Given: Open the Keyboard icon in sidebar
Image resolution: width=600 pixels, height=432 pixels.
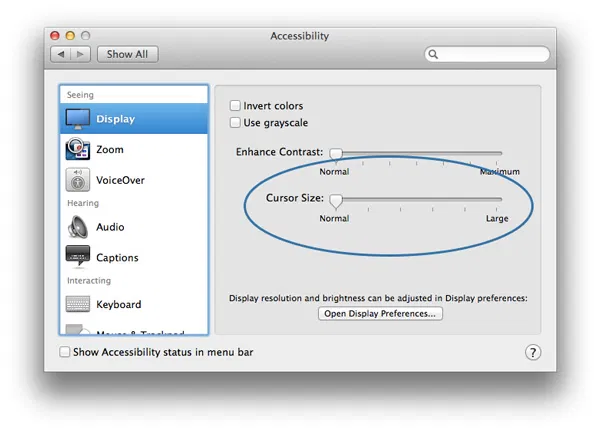Looking at the screenshot, I should pos(78,304).
